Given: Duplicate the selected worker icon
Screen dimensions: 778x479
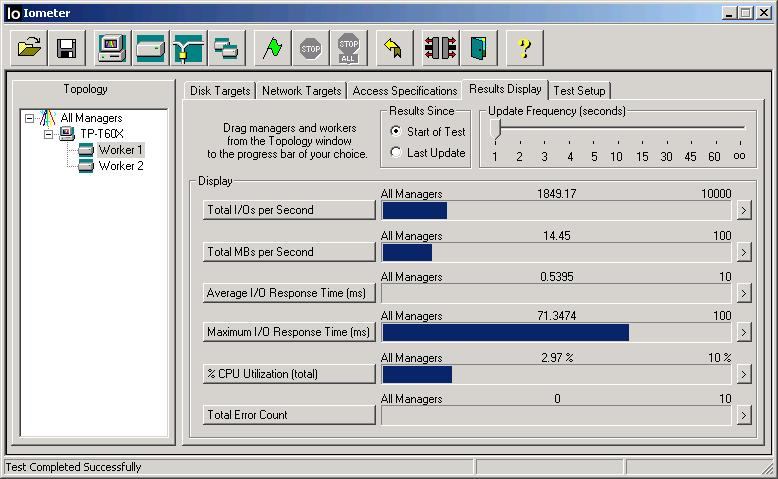Looking at the screenshot, I should pyautogui.click(x=227, y=48).
